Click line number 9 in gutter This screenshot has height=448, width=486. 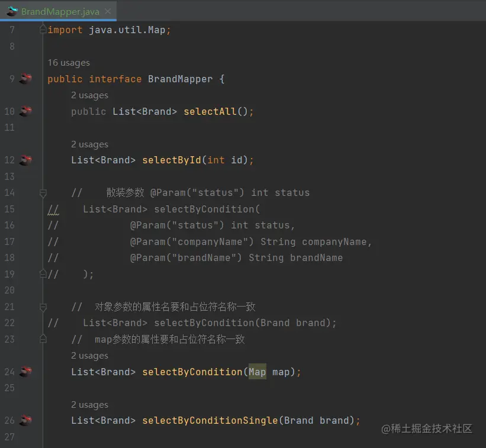point(12,79)
